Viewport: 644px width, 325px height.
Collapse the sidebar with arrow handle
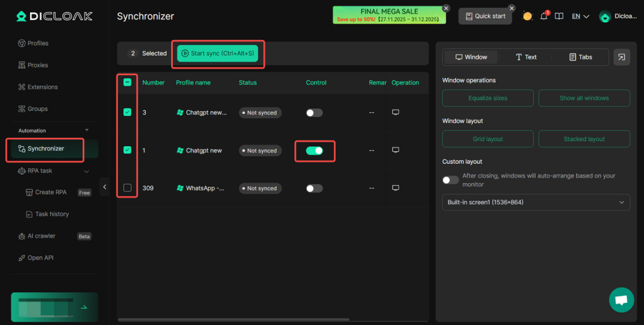coord(104,187)
